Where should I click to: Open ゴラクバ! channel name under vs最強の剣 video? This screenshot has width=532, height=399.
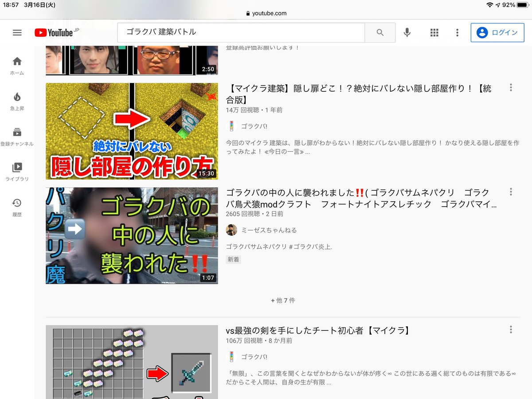pyautogui.click(x=254, y=357)
